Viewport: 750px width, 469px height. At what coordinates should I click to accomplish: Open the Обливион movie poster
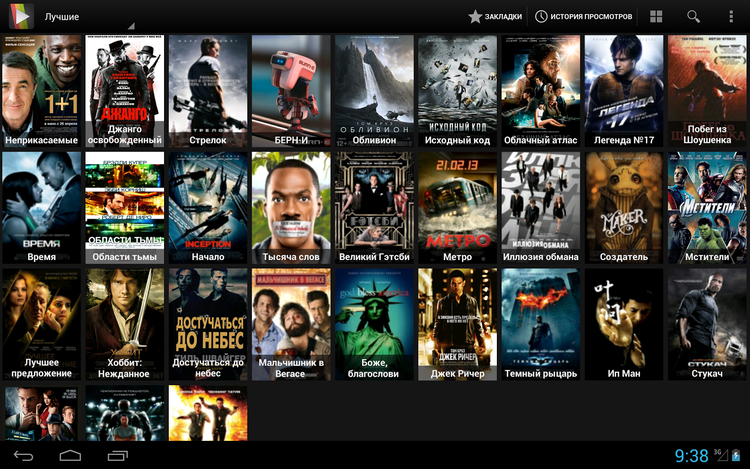click(374, 92)
